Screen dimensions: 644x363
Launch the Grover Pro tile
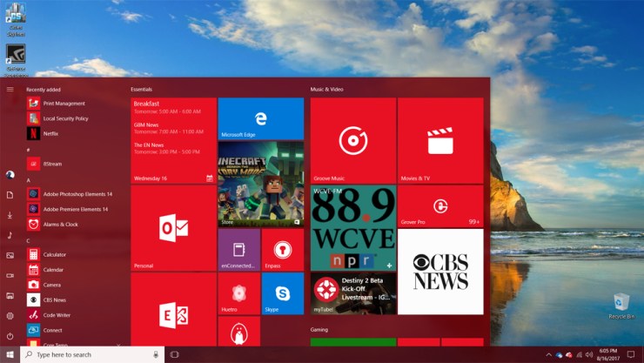point(440,206)
